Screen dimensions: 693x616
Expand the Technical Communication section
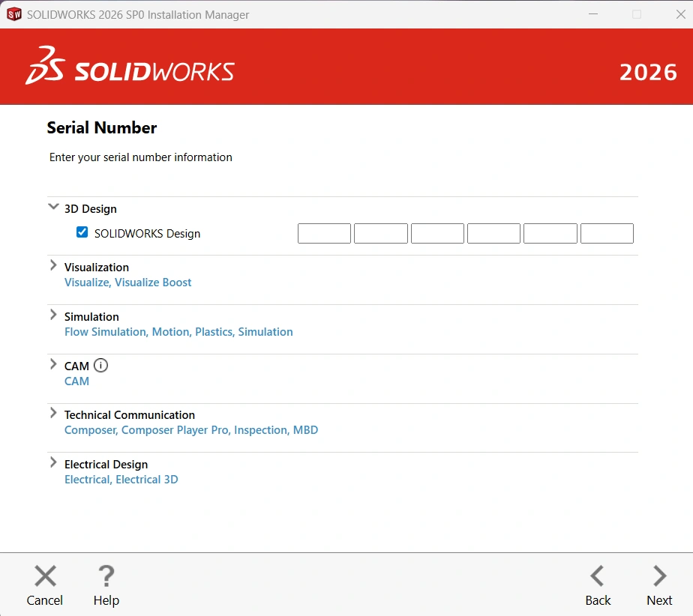(53, 413)
